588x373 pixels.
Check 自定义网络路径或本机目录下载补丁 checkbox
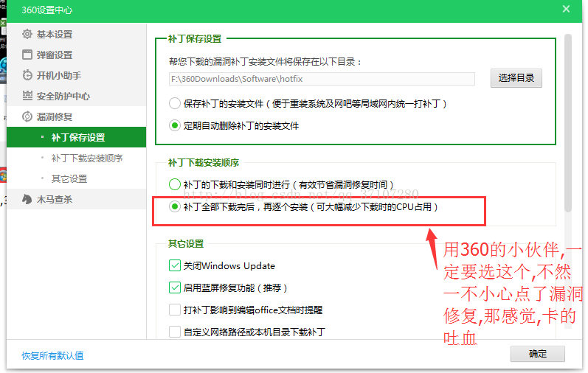click(175, 332)
